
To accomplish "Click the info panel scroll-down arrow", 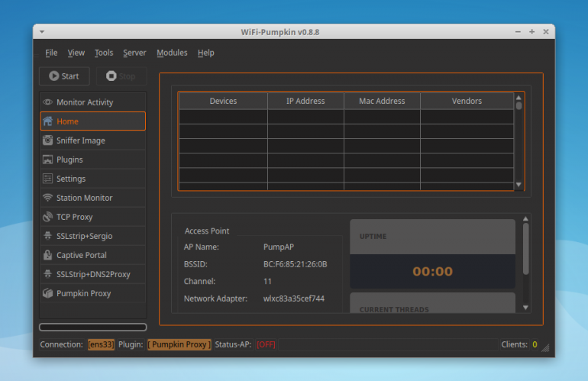I will [x=525, y=308].
